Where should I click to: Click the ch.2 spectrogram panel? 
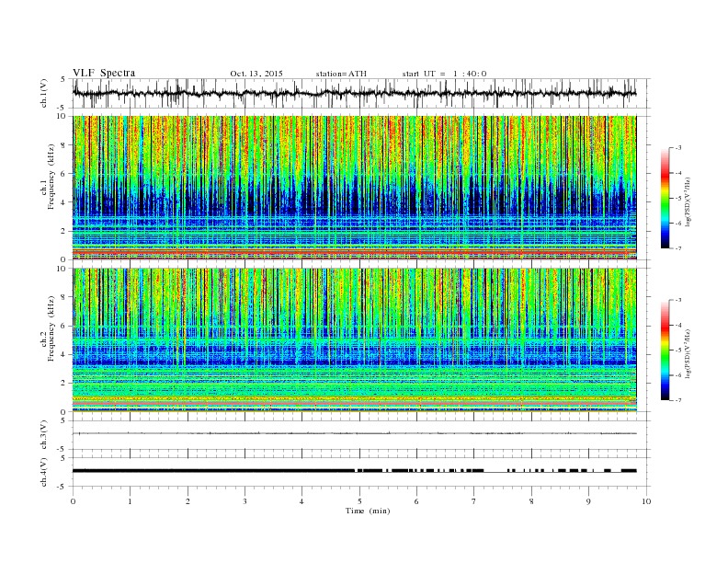click(x=354, y=339)
